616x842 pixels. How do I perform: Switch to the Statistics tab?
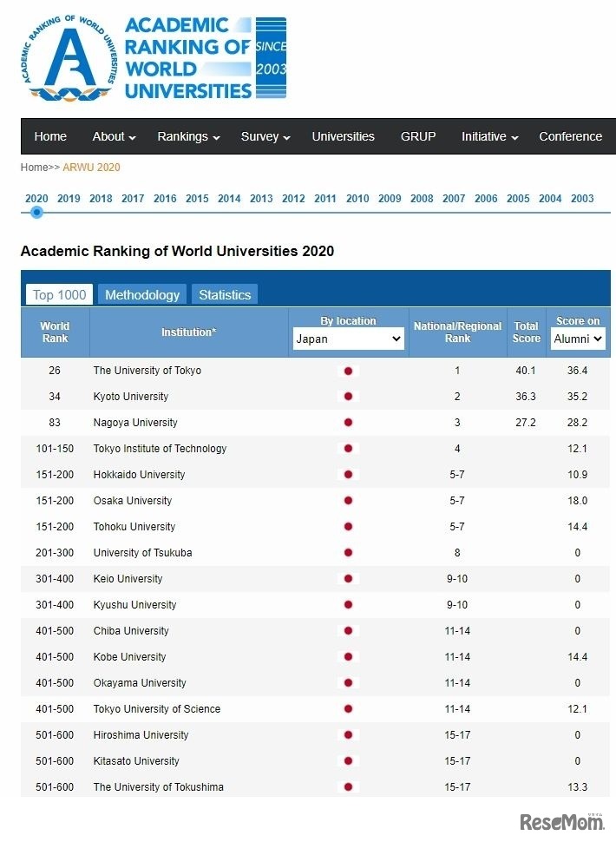coord(225,295)
